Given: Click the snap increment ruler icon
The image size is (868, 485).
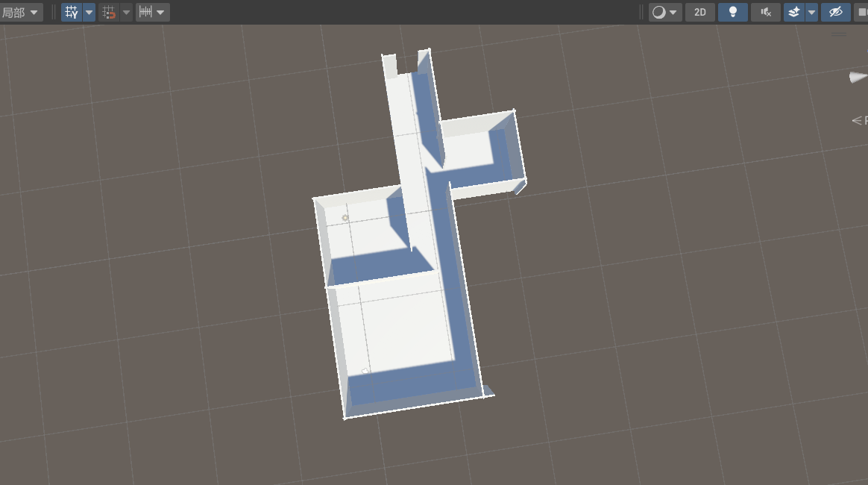Looking at the screenshot, I should tap(146, 12).
